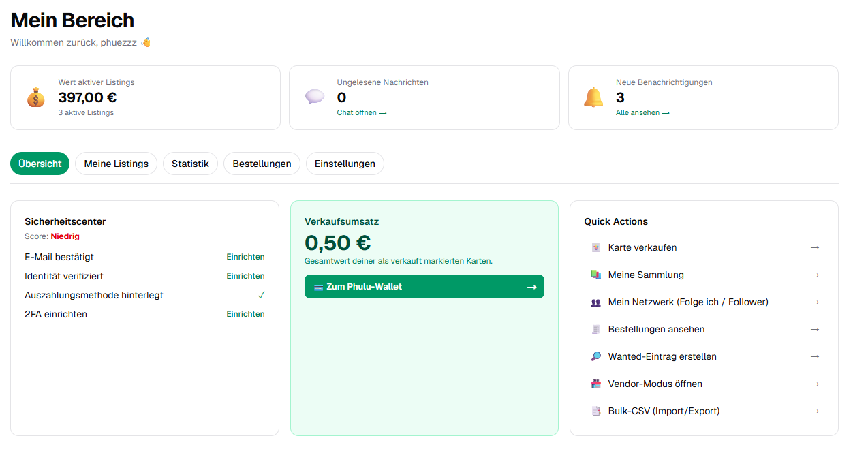
Task: Choose Bestellungen ansehen quick action
Action: 704,329
